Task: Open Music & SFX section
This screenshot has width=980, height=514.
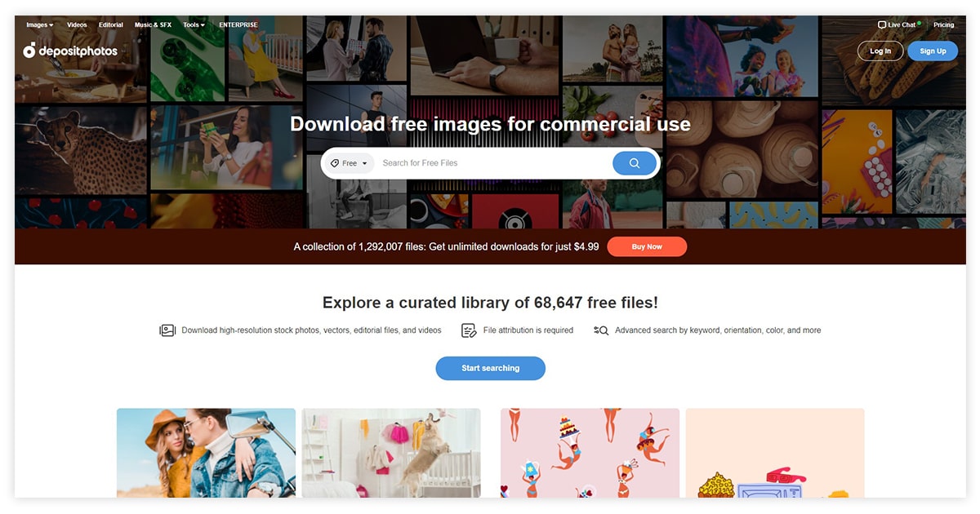Action: [x=153, y=25]
